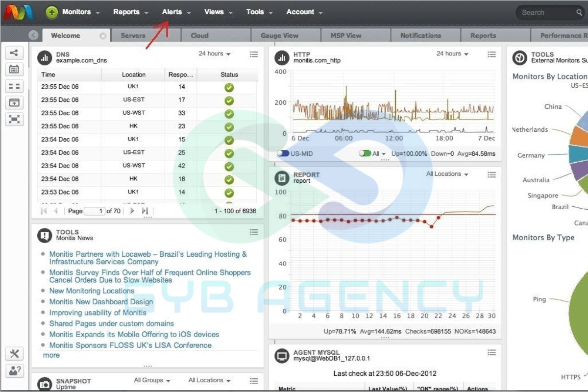Open the Reports menu in top bar
Screen dimensions: 588x392
[130, 12]
